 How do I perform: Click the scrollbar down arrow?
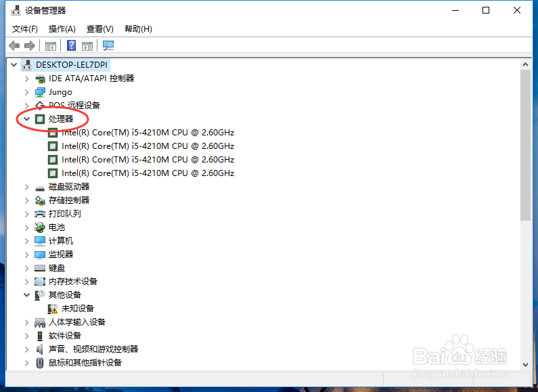tap(525, 365)
